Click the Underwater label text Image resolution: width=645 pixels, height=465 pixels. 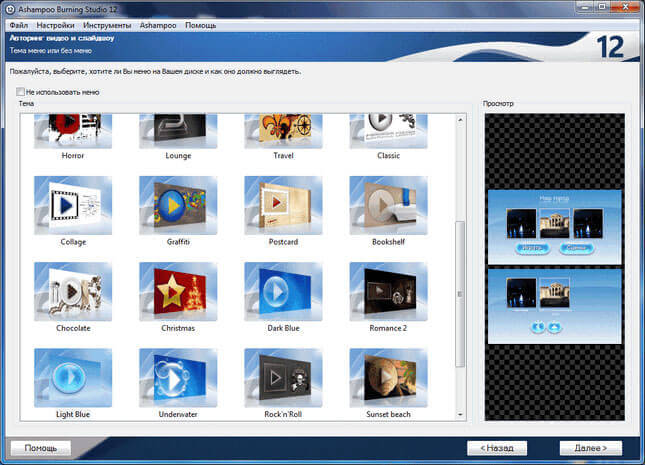(178, 414)
